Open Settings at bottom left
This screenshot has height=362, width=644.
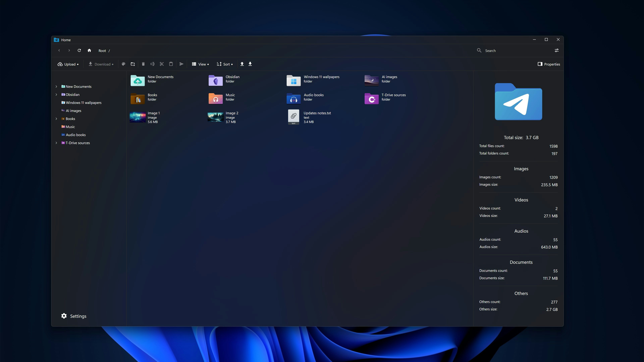pos(74,316)
